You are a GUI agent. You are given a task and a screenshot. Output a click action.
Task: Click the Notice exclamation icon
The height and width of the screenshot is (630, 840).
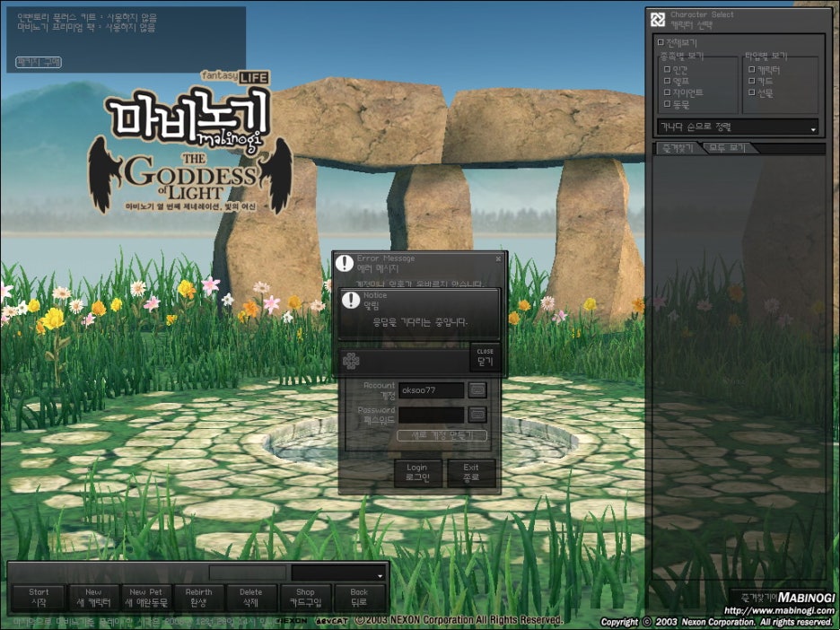click(351, 300)
